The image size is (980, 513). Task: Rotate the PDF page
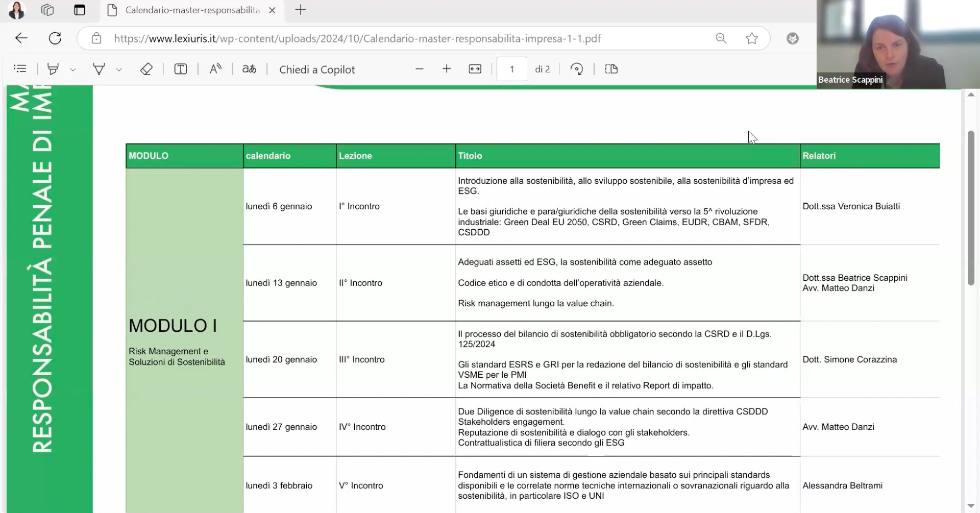point(577,69)
